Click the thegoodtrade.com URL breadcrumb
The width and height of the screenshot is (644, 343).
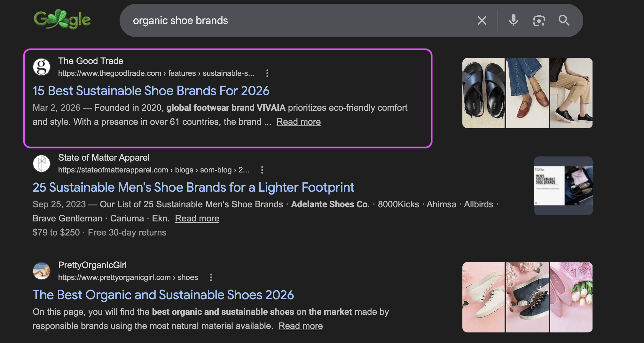[x=156, y=73]
